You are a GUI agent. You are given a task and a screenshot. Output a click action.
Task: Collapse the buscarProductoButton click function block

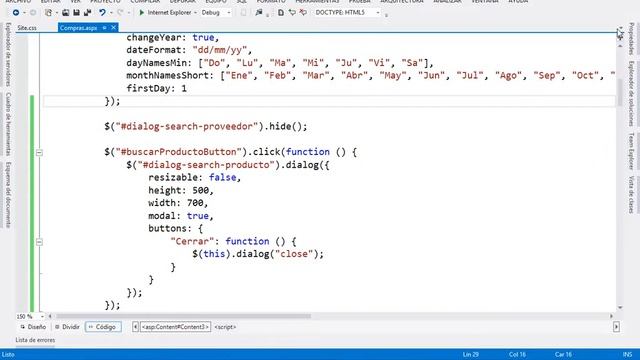click(39, 152)
